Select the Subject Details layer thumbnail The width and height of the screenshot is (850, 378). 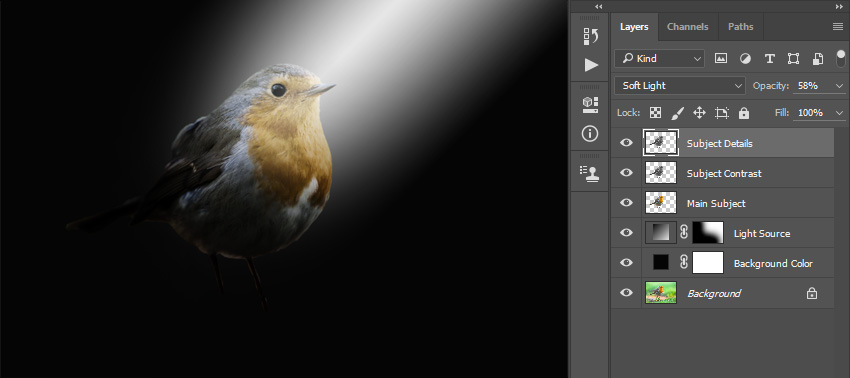[660, 143]
